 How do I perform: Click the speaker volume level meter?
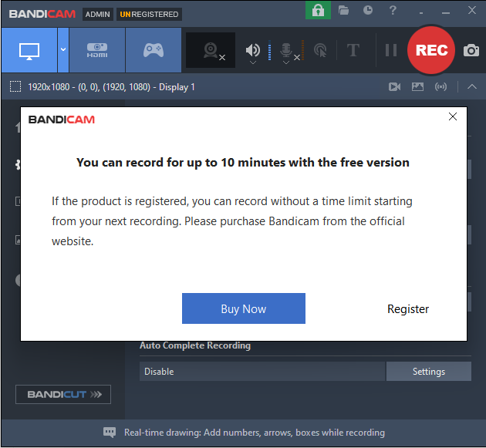(x=269, y=50)
